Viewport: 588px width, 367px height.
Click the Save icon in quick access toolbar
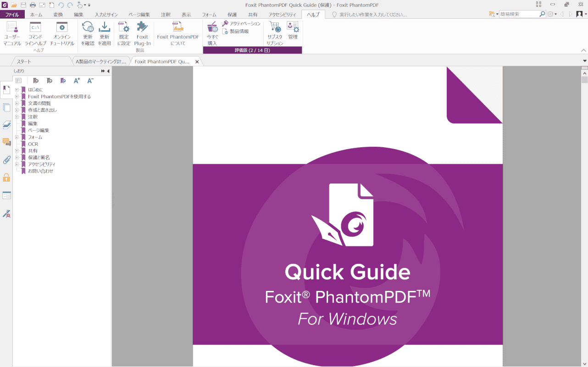coord(23,5)
